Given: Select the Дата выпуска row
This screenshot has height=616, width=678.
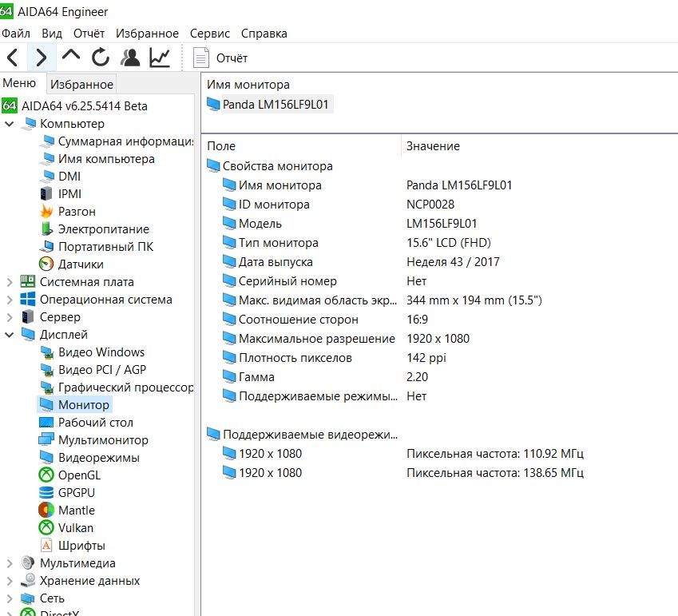Looking at the screenshot, I should click(x=361, y=262).
